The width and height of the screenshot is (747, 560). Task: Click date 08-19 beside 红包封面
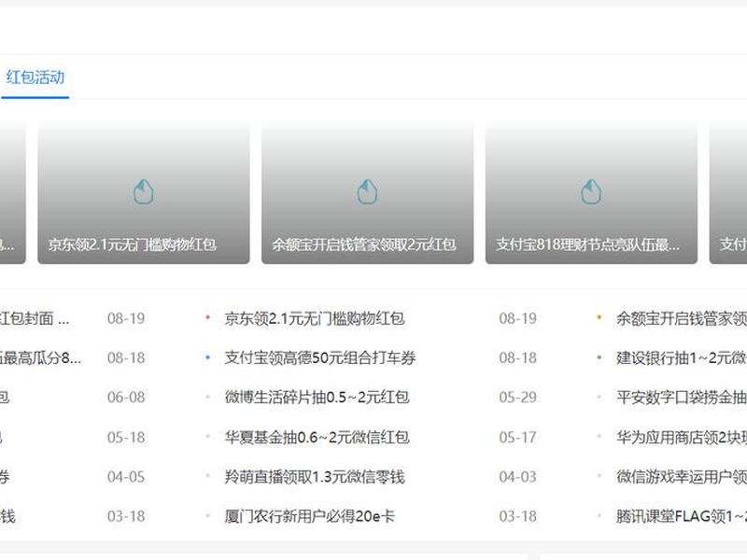point(126,318)
